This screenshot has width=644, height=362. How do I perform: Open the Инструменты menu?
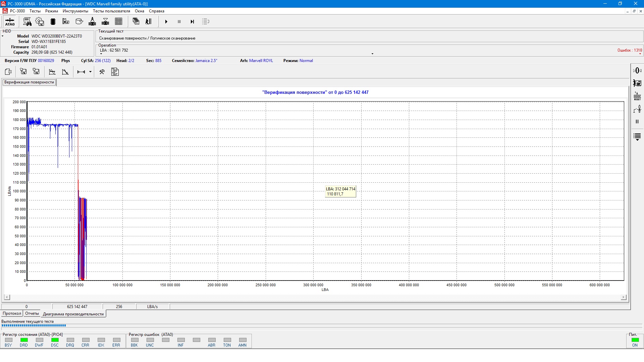tap(75, 11)
